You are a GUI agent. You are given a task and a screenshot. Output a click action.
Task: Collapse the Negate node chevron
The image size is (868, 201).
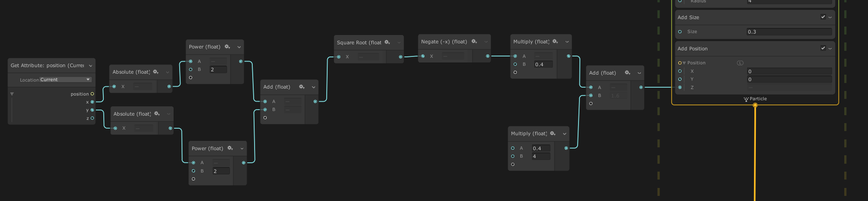(x=486, y=42)
